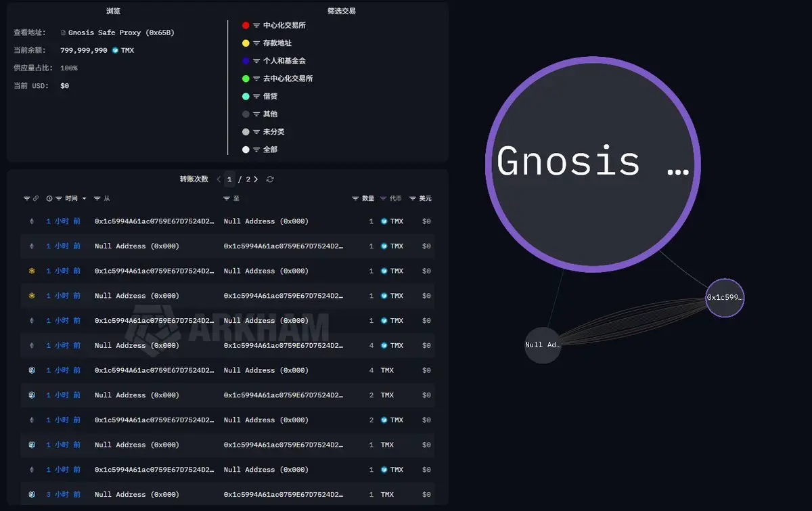Click the document icon before Gnosis Safe Proxy

click(x=64, y=32)
